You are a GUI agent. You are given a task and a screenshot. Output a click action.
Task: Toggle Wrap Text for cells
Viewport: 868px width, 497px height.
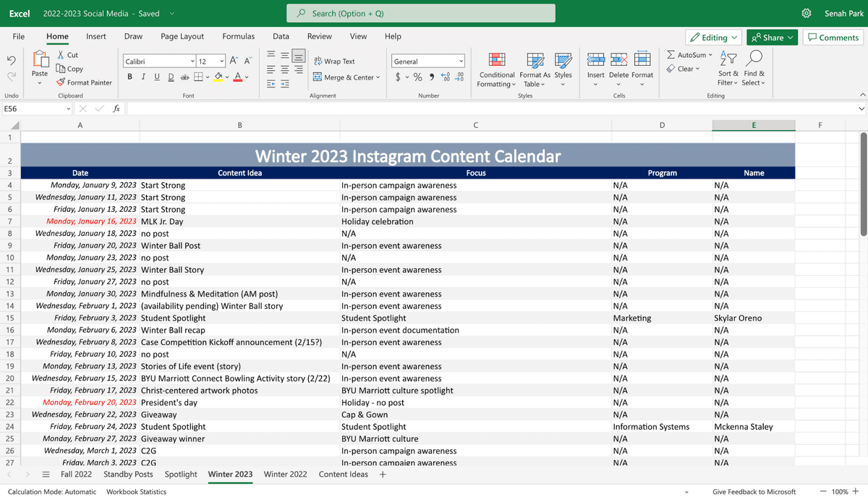334,61
